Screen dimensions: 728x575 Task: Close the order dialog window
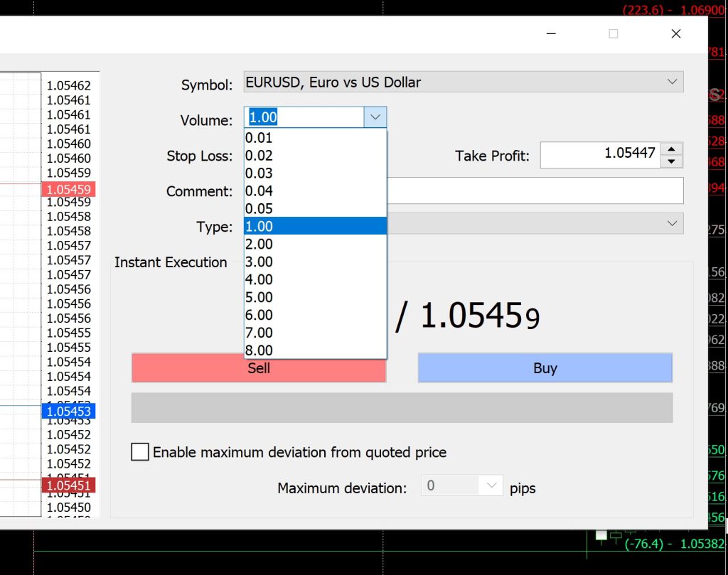click(x=676, y=33)
